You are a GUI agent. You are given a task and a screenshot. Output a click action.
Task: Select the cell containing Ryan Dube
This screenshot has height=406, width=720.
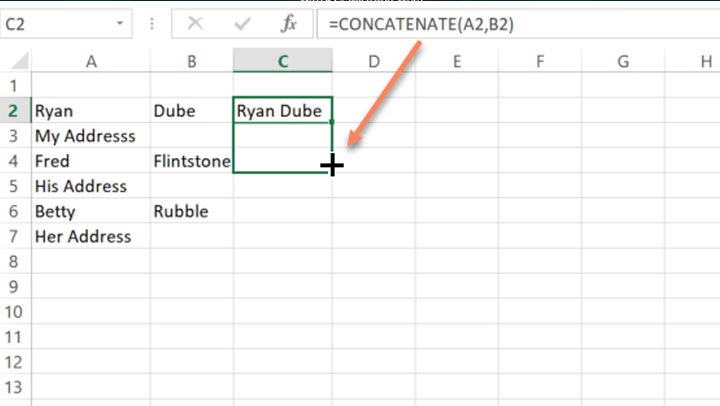click(x=283, y=110)
